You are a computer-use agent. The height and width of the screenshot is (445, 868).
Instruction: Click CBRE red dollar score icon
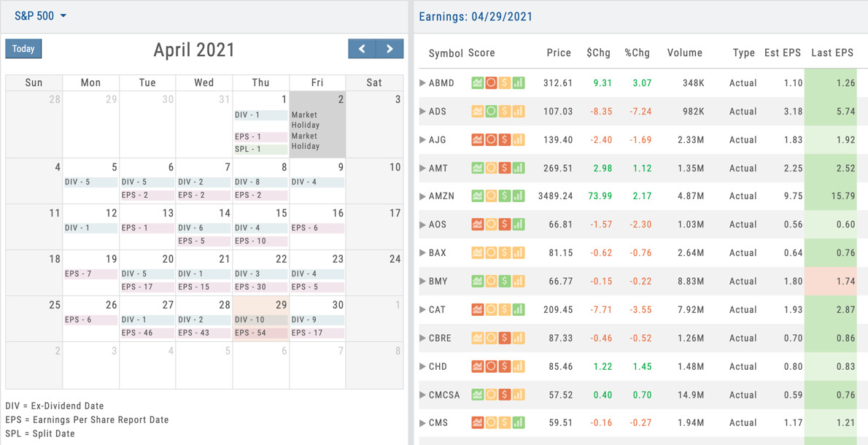pos(504,338)
